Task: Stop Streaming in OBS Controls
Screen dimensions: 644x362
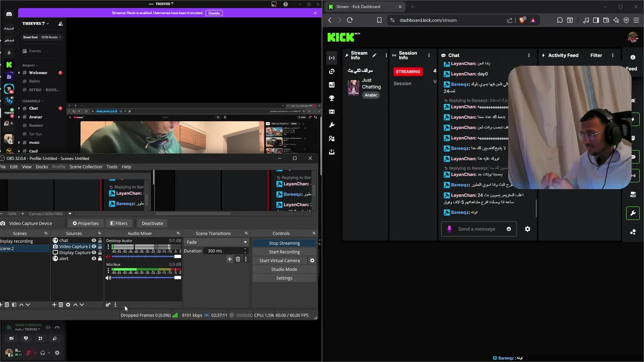Action: 284,243
